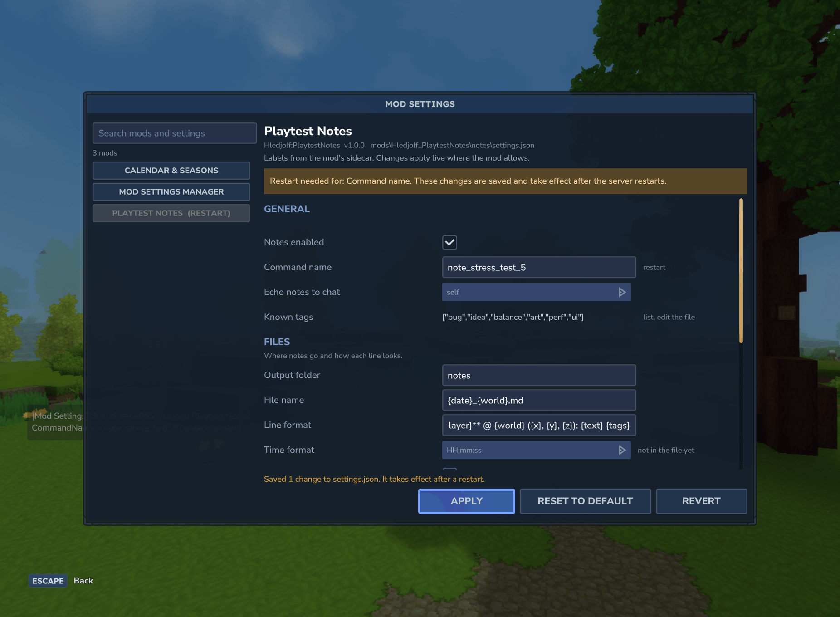The height and width of the screenshot is (617, 840).
Task: Click the "list, edit the file" hint
Action: [669, 317]
